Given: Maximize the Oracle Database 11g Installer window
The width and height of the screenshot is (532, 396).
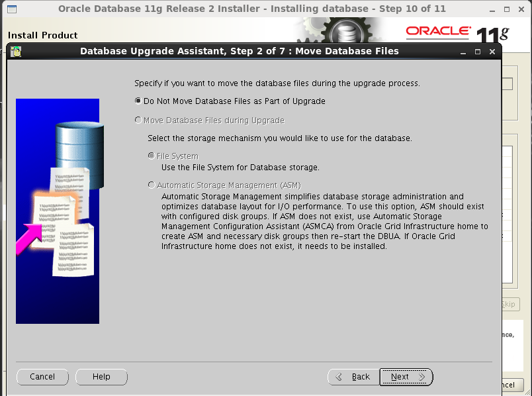Looking at the screenshot, I should click(x=507, y=9).
